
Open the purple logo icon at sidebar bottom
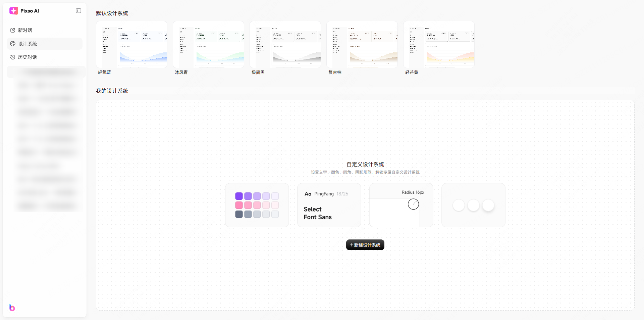pyautogui.click(x=12, y=308)
